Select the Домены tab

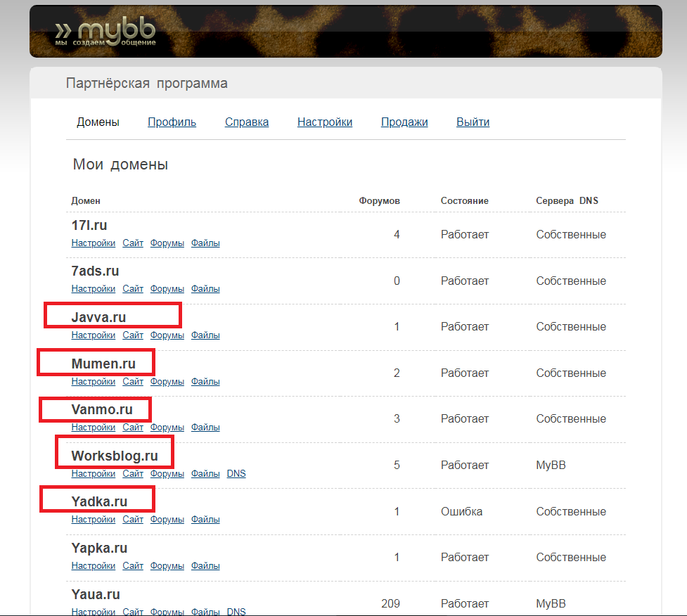tap(98, 122)
